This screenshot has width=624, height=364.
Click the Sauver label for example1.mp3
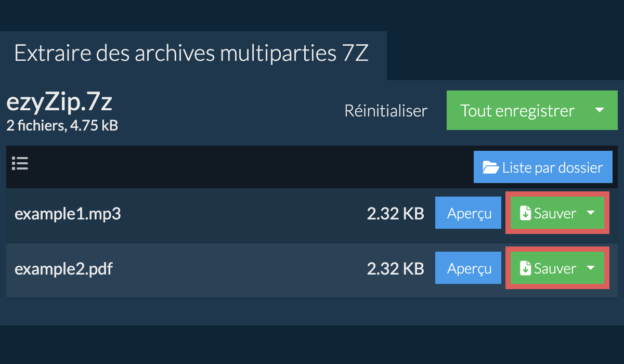coord(555,213)
